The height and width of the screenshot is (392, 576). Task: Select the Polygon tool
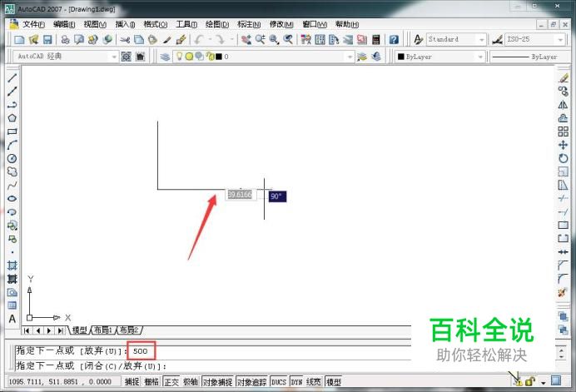[x=12, y=118]
